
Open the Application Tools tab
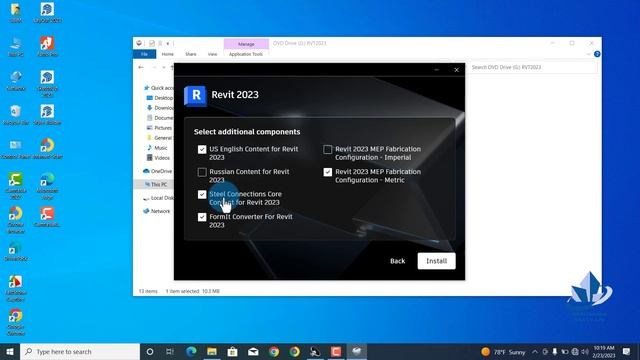coord(246,54)
